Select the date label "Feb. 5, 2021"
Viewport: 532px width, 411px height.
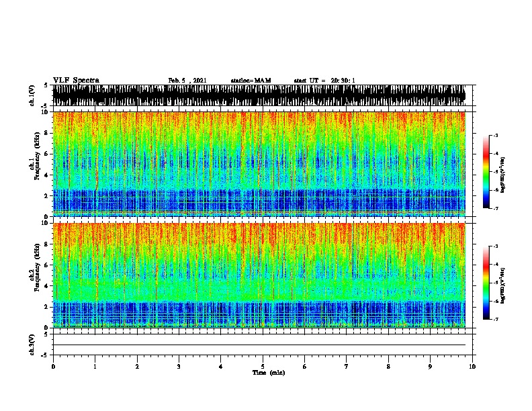pos(187,81)
